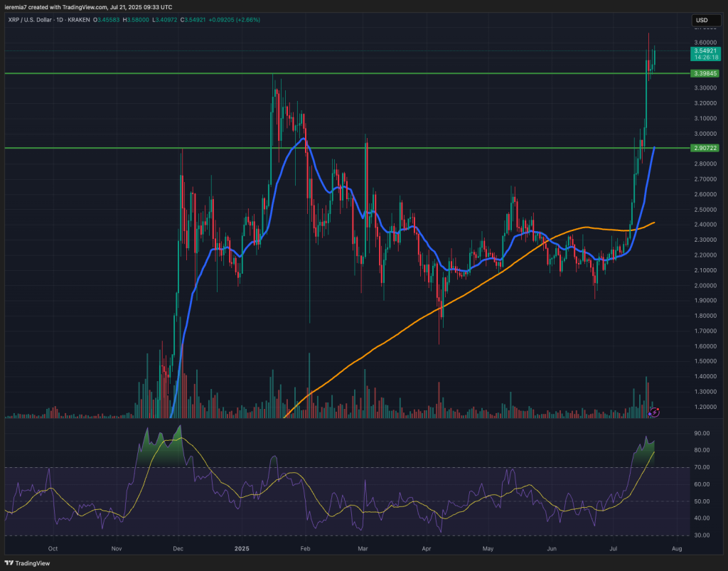Click the RSI 50.00 axis label

click(x=702, y=501)
